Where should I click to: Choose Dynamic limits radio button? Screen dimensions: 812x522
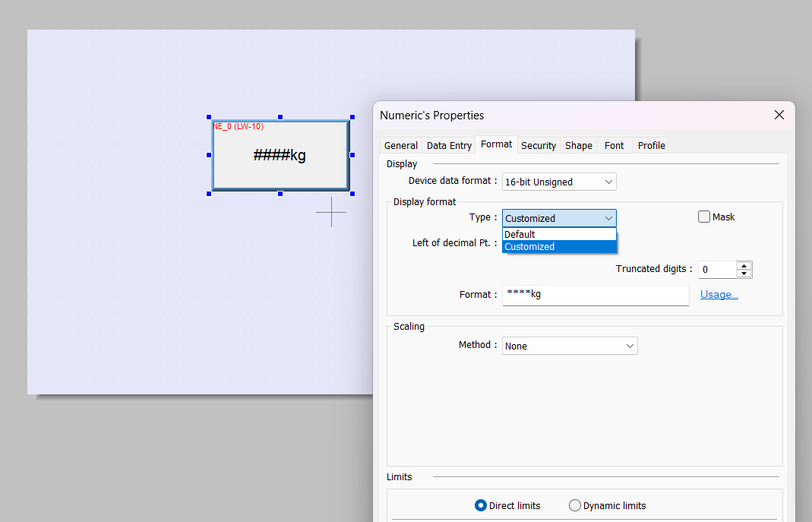[x=575, y=505]
